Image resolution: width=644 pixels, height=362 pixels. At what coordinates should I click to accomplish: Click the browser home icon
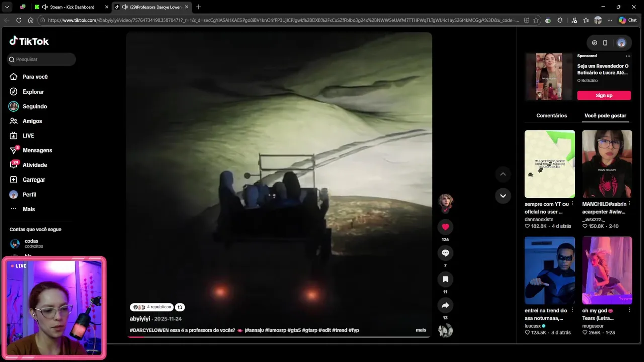pos(31,20)
